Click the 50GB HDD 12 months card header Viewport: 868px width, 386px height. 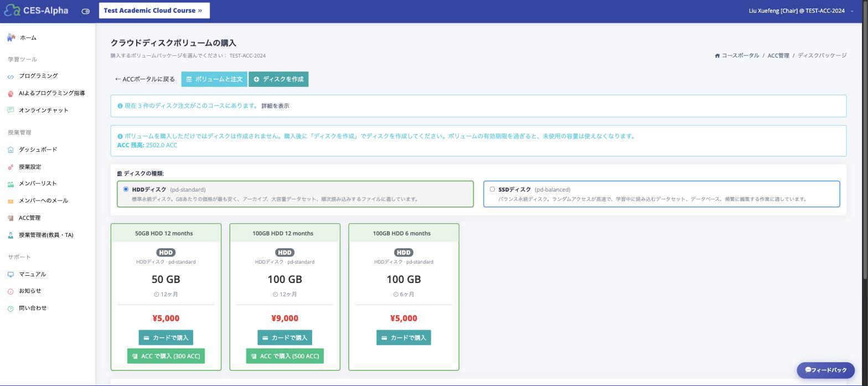tap(166, 233)
